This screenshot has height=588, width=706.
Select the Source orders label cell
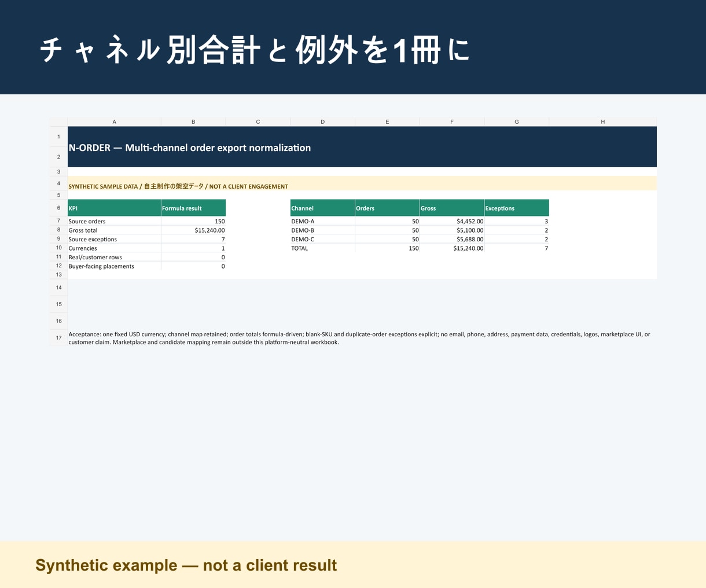click(114, 221)
